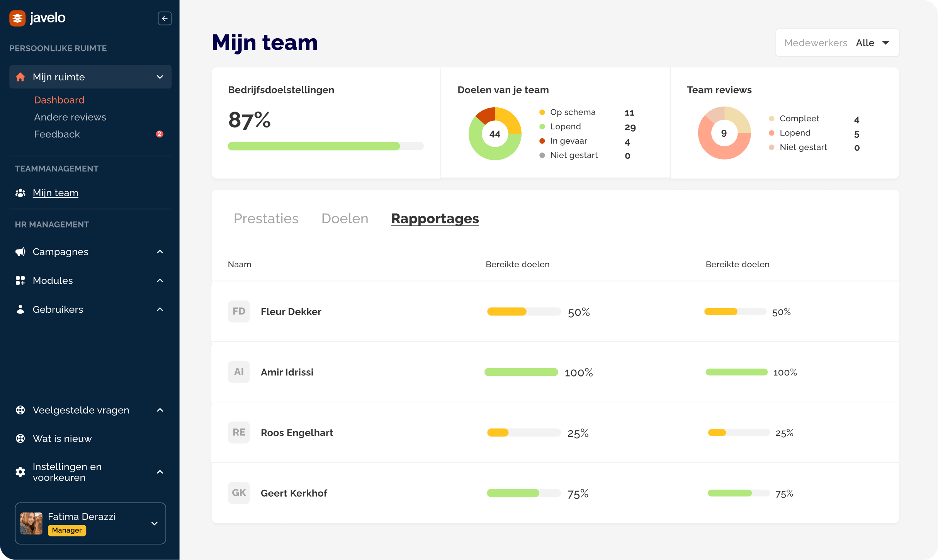The height and width of the screenshot is (560, 938).
Task: Click the Gebruikers person icon
Action: pyautogui.click(x=20, y=309)
